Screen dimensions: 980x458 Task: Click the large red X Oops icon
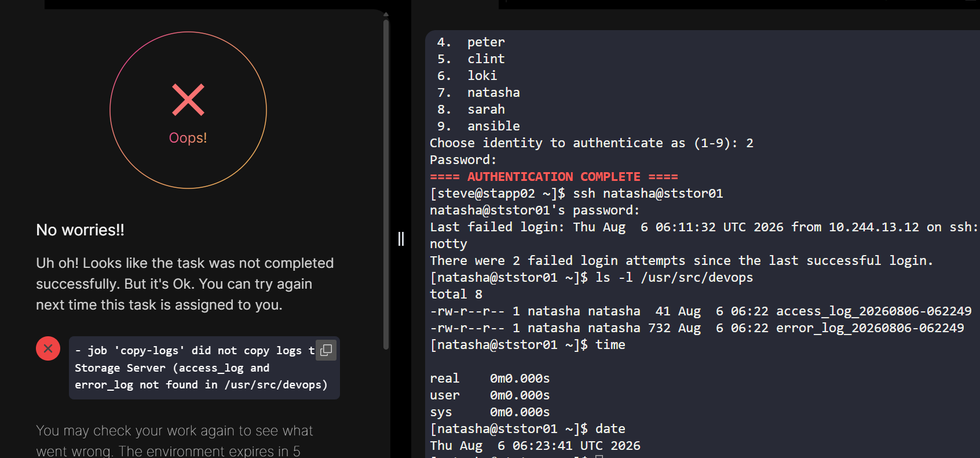tap(188, 100)
